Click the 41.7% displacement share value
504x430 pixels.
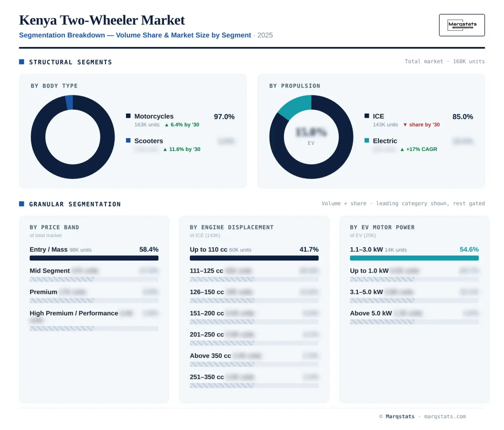pos(309,250)
